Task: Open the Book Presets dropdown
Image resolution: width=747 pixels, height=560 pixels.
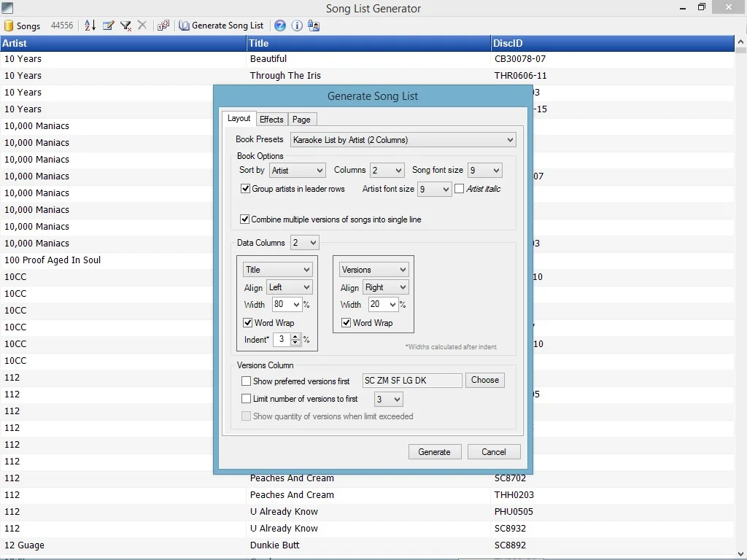Action: (x=403, y=140)
